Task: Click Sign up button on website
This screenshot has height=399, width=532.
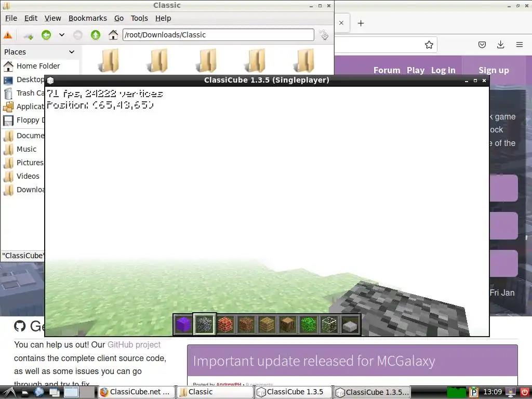Action: pyautogui.click(x=494, y=70)
